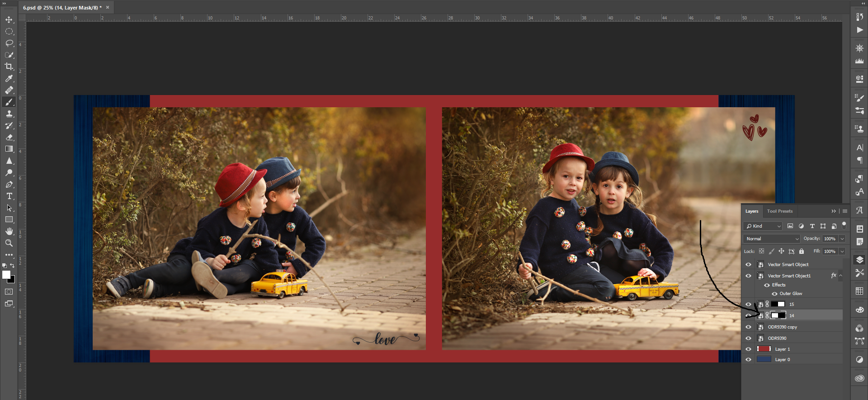
Task: Open the Kind filter dropdown
Action: tap(763, 226)
